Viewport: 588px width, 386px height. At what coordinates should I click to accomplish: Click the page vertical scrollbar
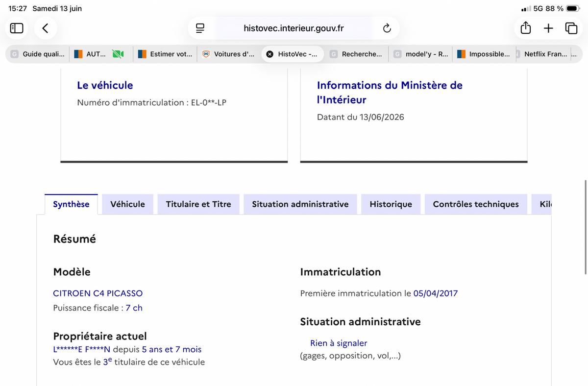(586, 227)
